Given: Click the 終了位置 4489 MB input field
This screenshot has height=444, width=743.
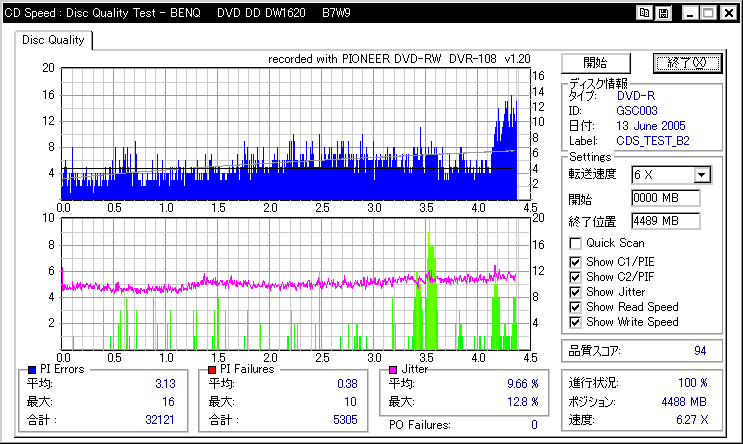Looking at the screenshot, I should coord(665,221).
